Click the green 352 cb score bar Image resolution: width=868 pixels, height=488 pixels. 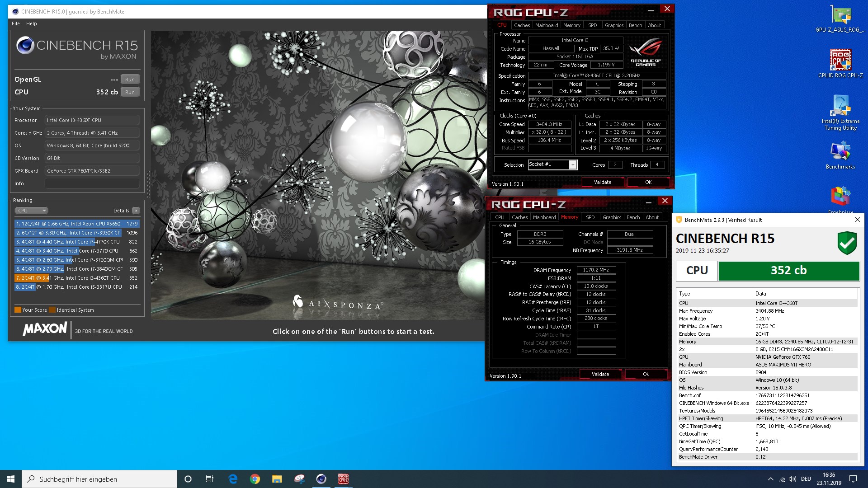(788, 271)
